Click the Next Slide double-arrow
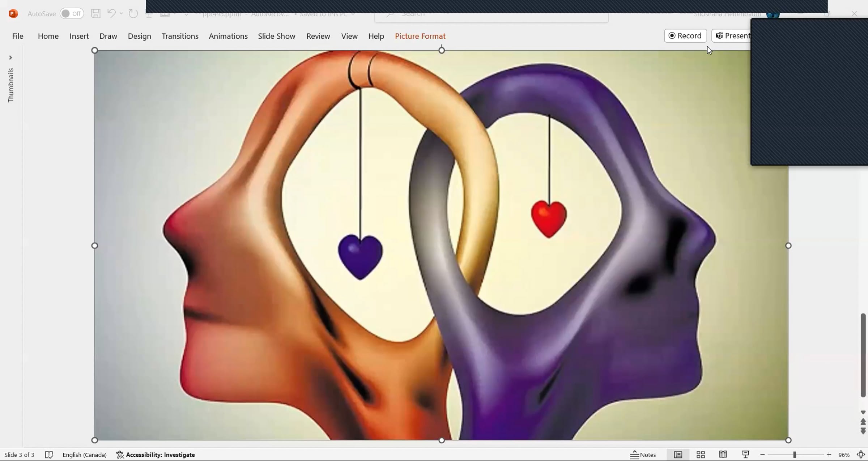The height and width of the screenshot is (461, 868). [863, 431]
